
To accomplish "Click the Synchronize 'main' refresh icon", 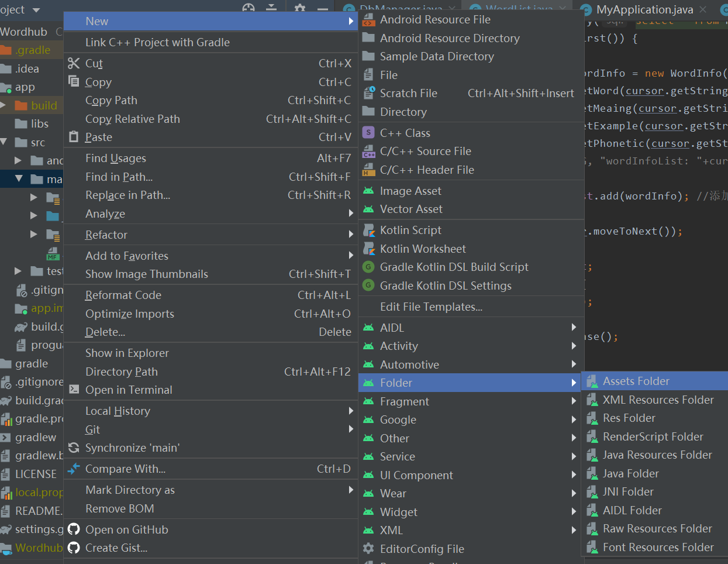I will point(74,448).
